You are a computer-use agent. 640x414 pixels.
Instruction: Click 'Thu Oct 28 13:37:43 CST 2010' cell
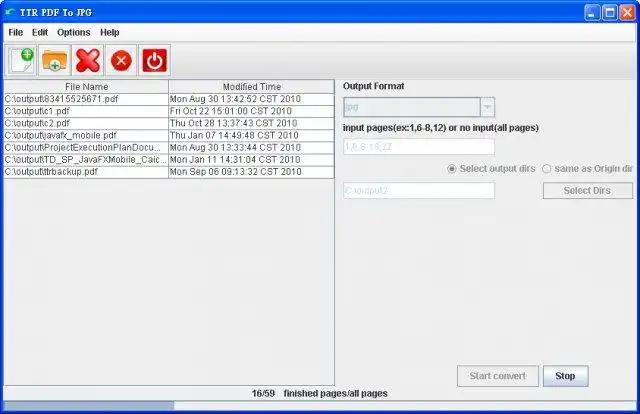tap(251, 123)
